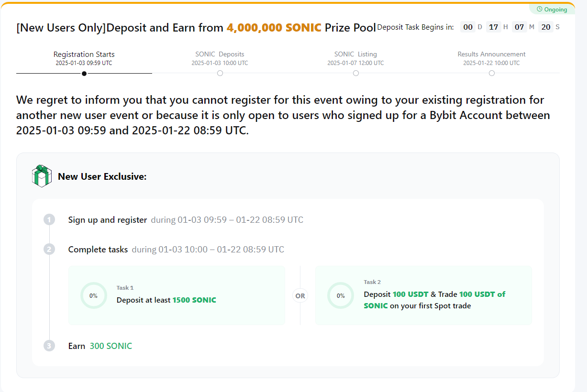Viewport: 587px width, 392px height.
Task: Click step 1 number circle icon
Action: click(x=49, y=220)
